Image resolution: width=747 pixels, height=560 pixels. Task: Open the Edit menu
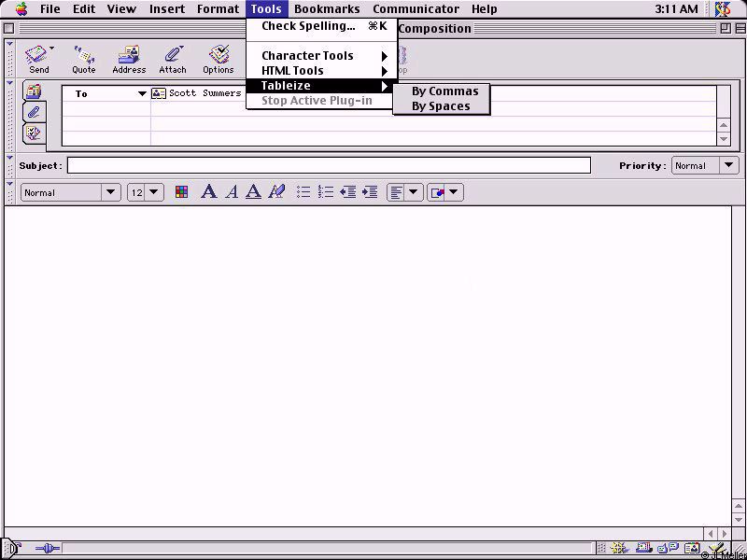(x=84, y=8)
